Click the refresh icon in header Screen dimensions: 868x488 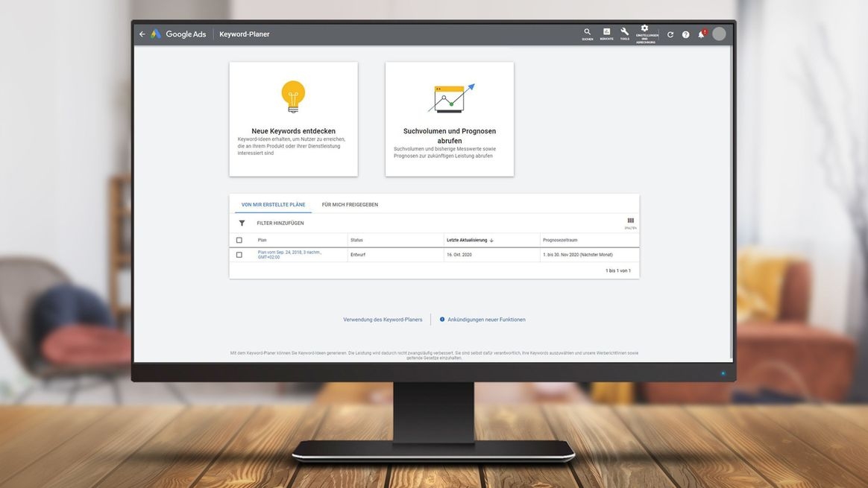pos(670,34)
